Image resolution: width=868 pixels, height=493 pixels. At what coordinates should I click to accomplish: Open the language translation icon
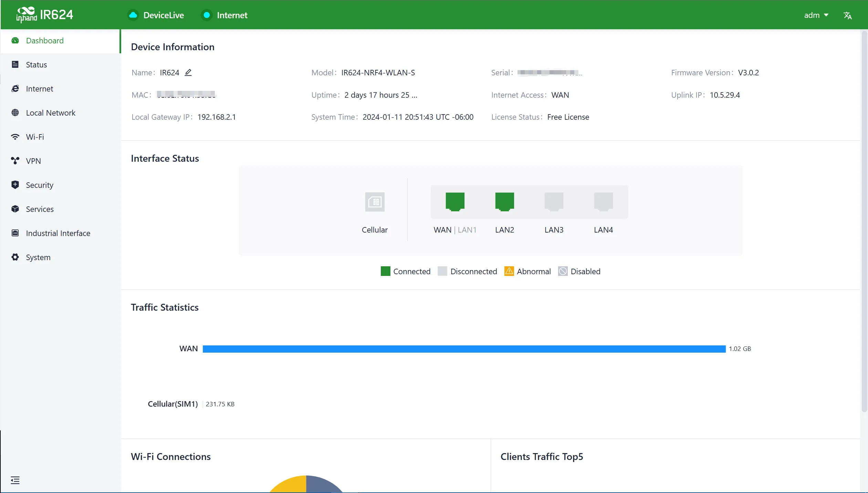coord(847,15)
